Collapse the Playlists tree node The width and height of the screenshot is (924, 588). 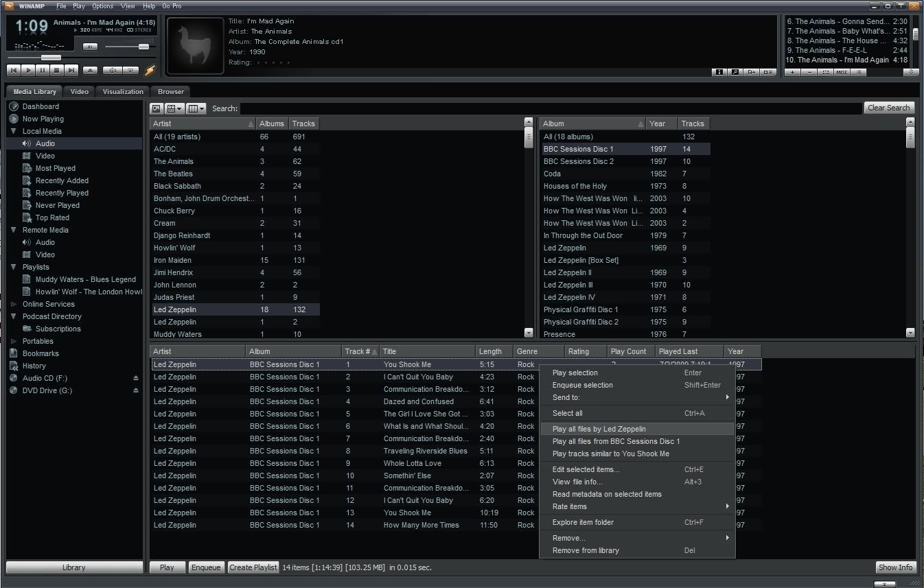(x=14, y=267)
